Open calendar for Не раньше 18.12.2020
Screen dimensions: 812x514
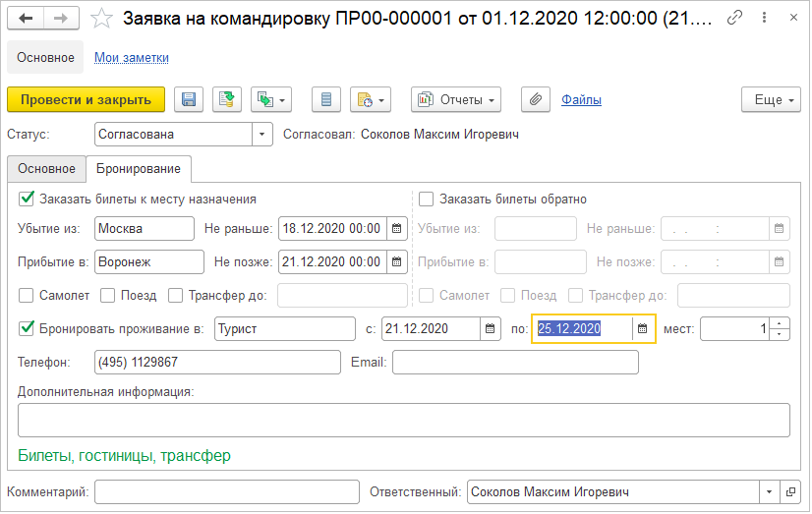397,229
